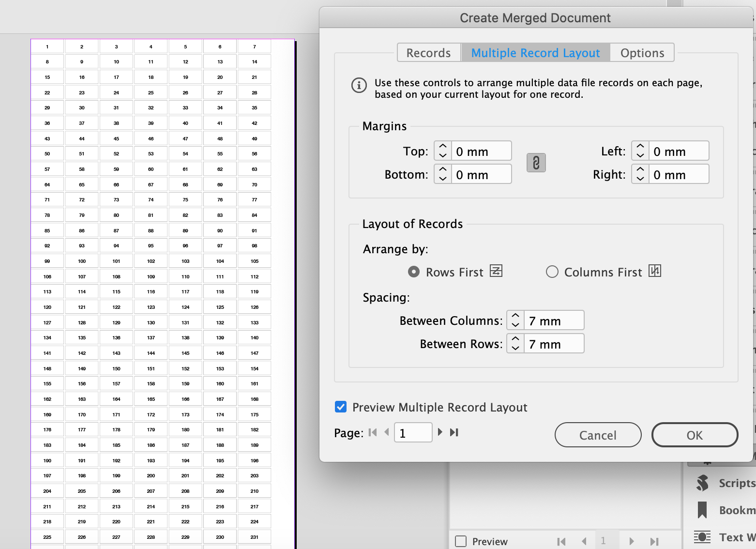This screenshot has width=756, height=549.
Task: Click the Rows First arrangement icon
Action: pos(496,271)
